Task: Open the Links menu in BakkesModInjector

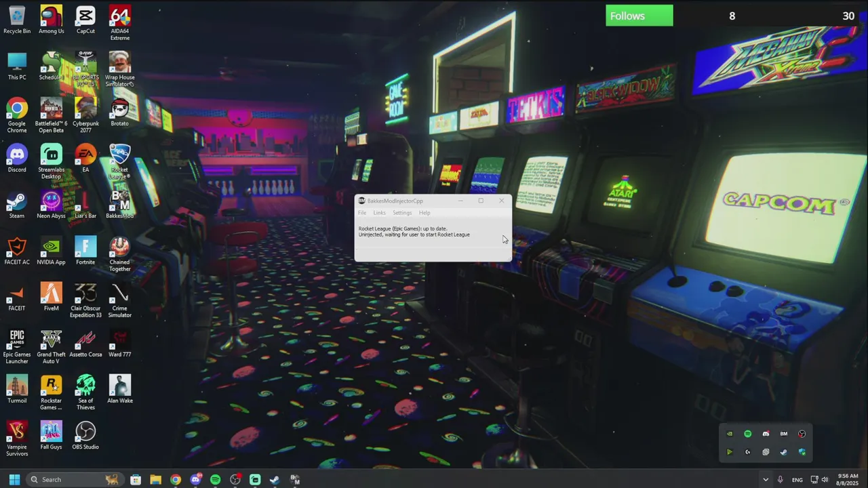Action: click(379, 213)
